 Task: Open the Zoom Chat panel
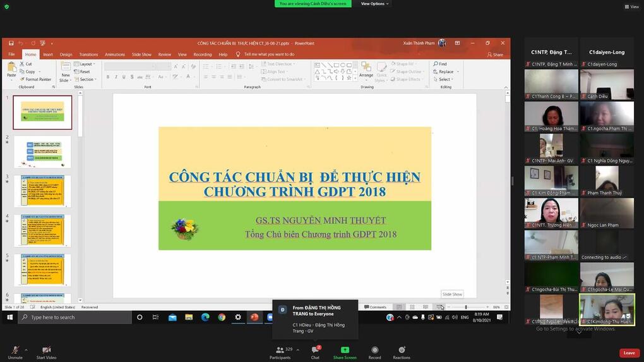click(315, 352)
